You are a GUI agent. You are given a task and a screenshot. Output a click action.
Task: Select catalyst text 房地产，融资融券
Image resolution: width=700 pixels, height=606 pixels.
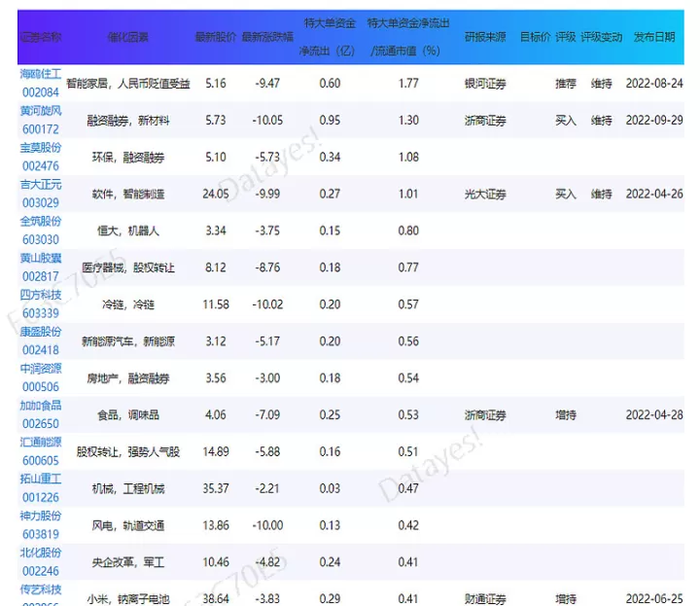point(128,378)
